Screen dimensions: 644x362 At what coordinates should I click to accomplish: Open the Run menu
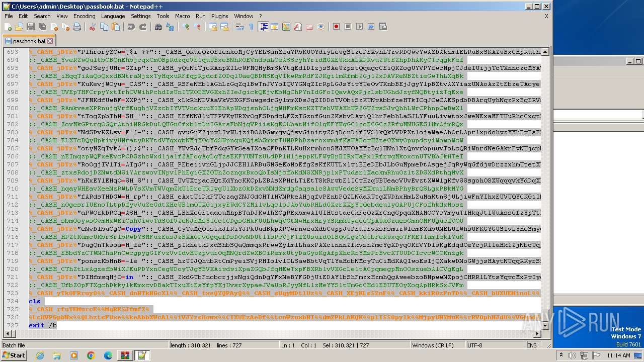coord(201,16)
